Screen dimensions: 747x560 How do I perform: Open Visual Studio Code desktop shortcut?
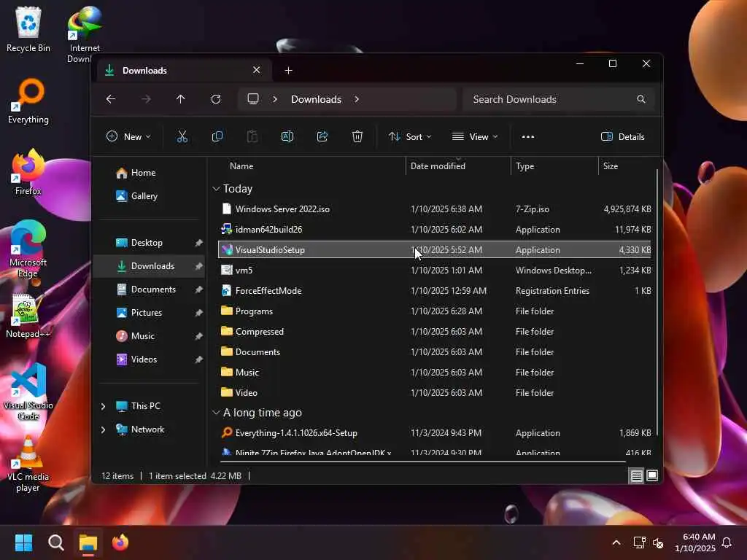(28, 392)
